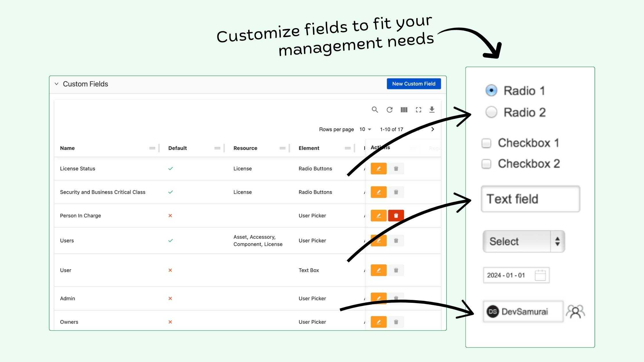Toggle full screen table view icon
Screen dimensions: 644x362
click(418, 110)
